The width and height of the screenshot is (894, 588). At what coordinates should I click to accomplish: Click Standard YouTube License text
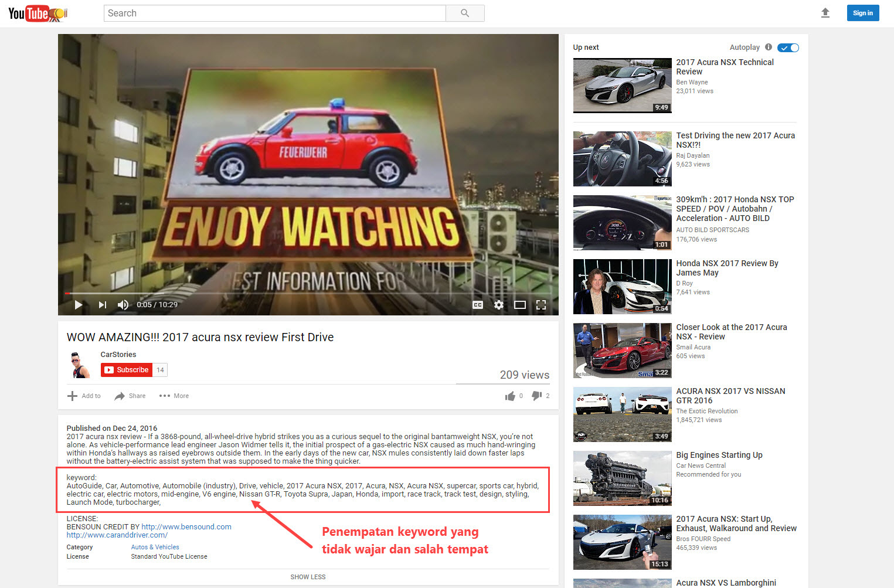169,556
